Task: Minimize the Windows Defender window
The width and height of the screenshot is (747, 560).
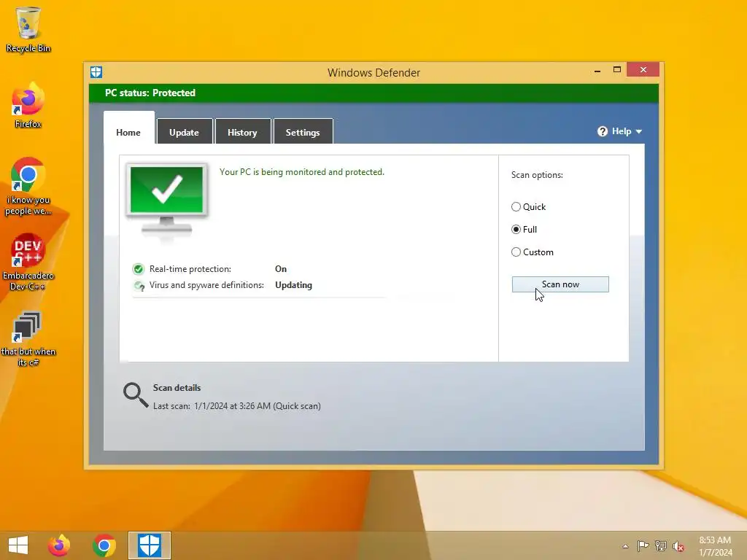Action: pyautogui.click(x=597, y=71)
